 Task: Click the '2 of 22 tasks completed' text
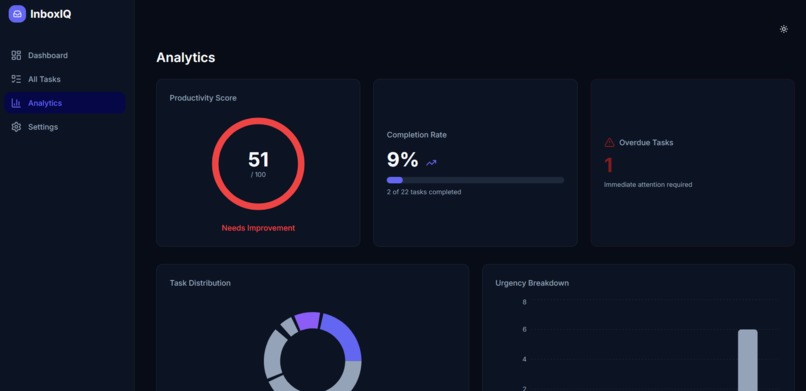(x=424, y=192)
